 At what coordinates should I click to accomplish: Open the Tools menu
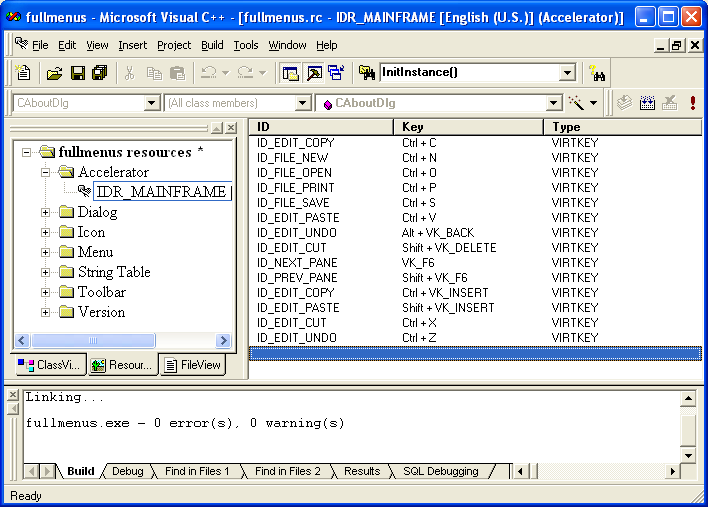246,45
